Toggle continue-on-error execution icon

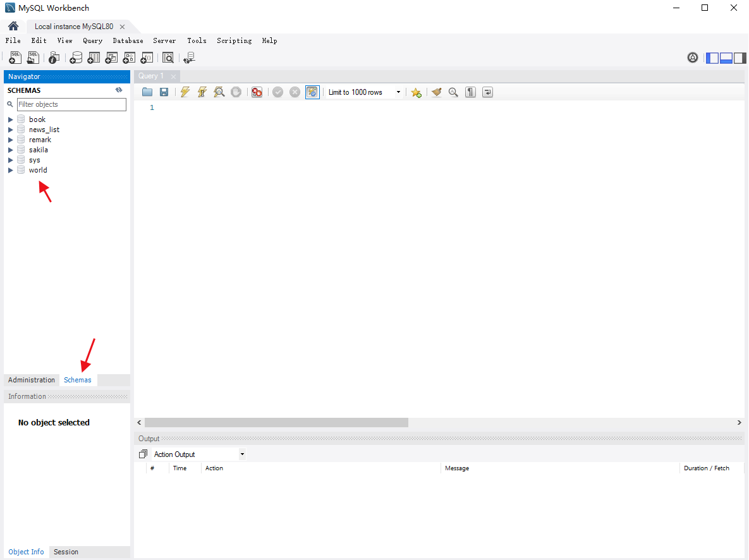pos(257,92)
